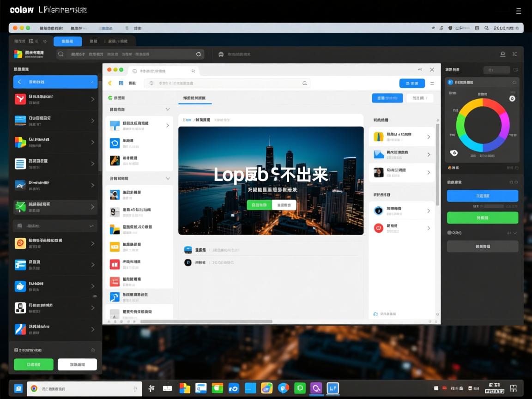532x399 pixels.
Task: Select the rightmost tab in the top tab strip
Action: [x=118, y=41]
